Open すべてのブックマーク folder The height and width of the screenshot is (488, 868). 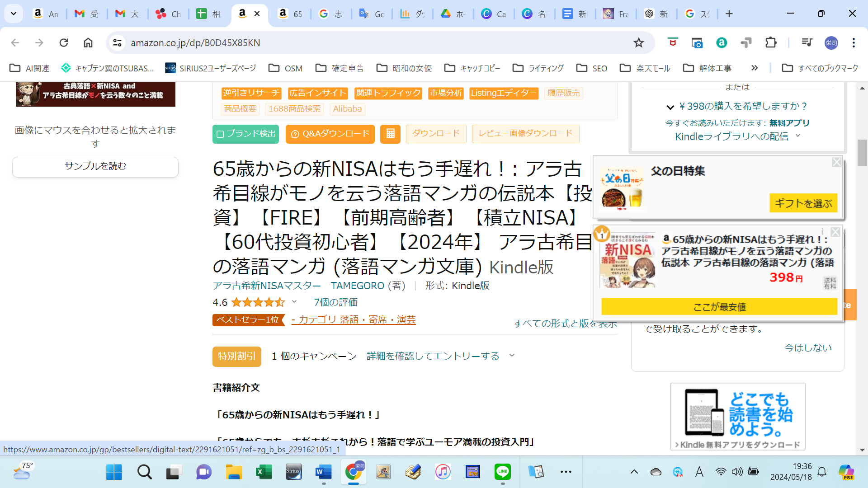point(820,68)
